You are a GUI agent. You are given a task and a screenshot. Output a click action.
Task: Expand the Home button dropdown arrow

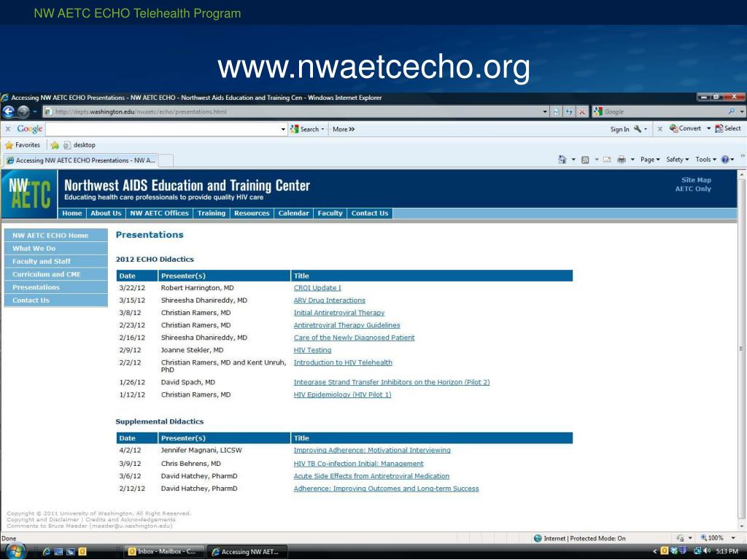pos(573,160)
